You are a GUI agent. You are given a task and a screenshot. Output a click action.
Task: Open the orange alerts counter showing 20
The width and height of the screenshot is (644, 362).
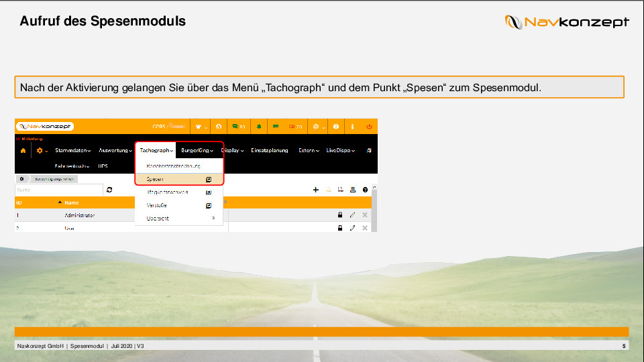pos(295,127)
